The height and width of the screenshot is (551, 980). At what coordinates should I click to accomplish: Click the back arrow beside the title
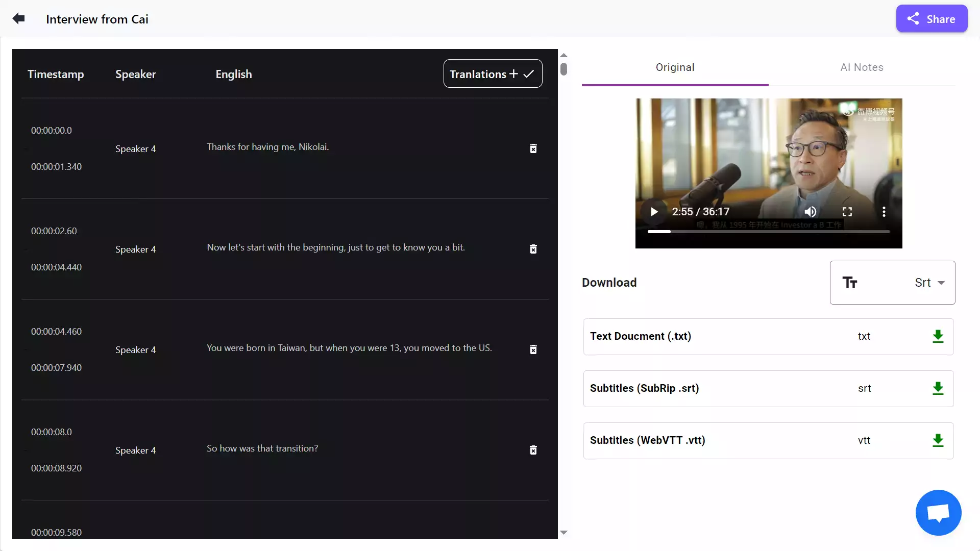(19, 18)
